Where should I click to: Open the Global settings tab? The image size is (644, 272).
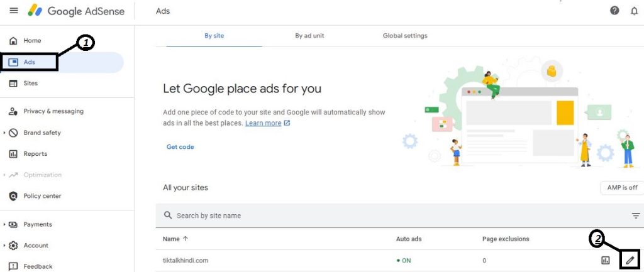tap(405, 36)
